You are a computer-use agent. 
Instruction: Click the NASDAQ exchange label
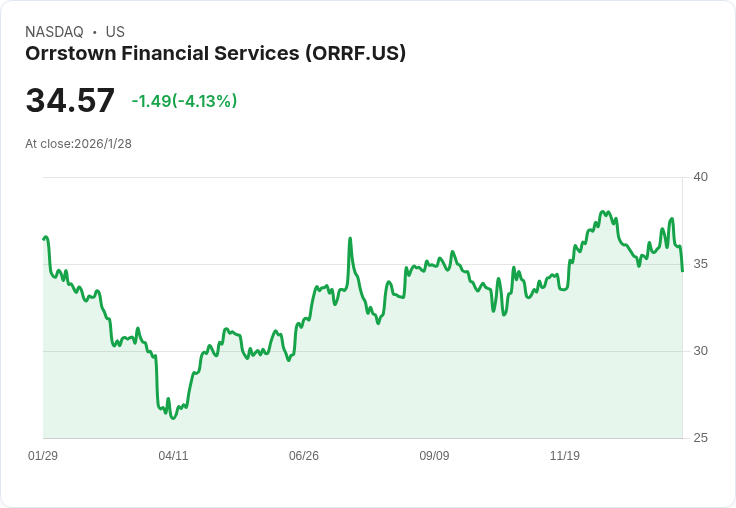54,32
